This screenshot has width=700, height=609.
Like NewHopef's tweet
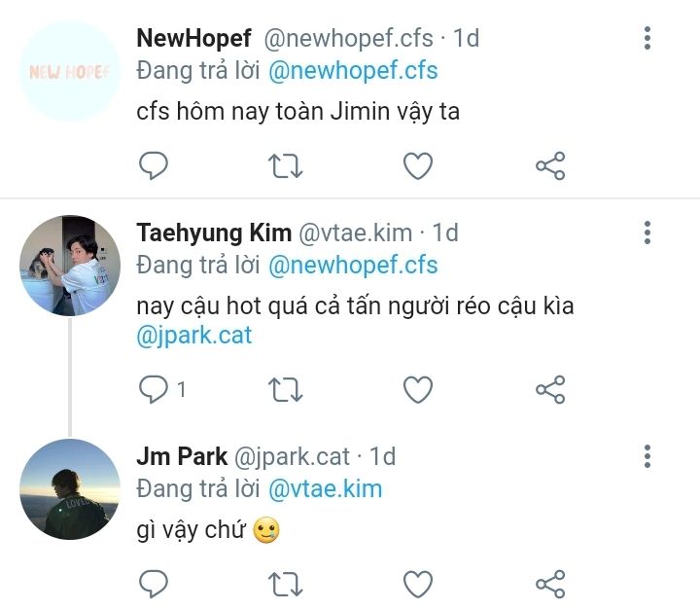418,166
